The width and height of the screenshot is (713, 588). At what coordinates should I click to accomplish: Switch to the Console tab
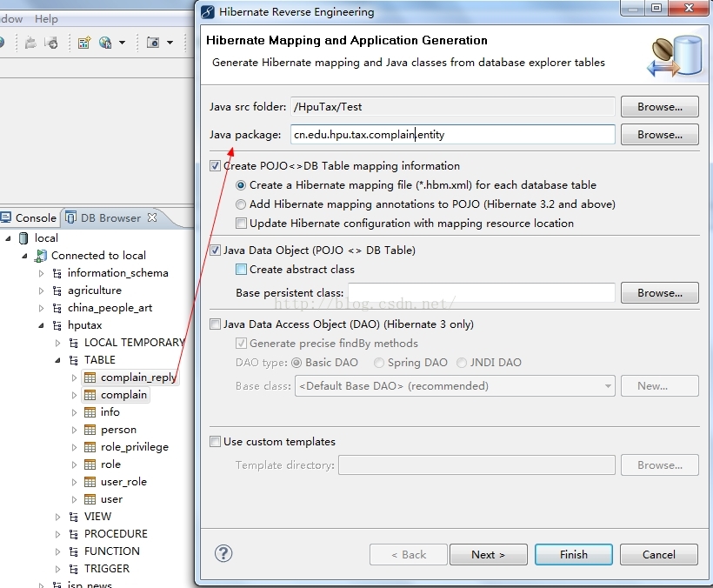(x=29, y=217)
